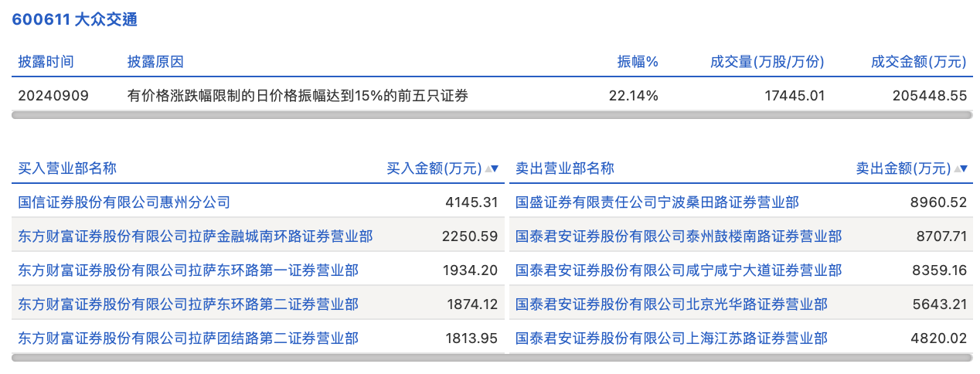Open 国盛证券宁波桑田路证券营业部 link
980x374 pixels.
[657, 202]
